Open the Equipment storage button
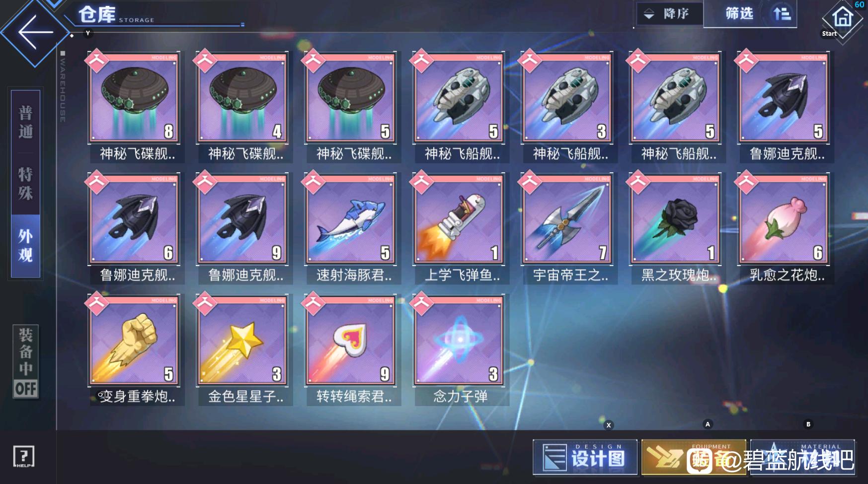 pos(694,457)
